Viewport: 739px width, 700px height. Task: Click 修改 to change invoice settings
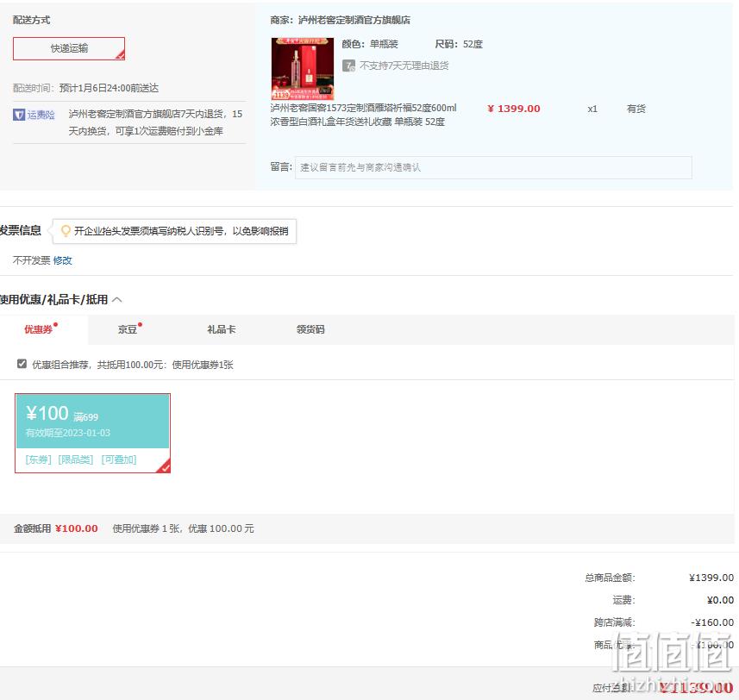tap(63, 260)
